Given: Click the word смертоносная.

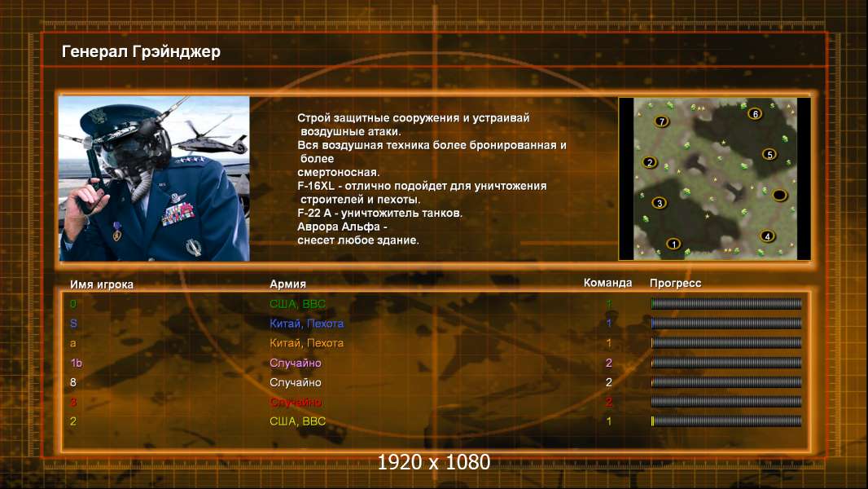Looking at the screenshot, I should coord(338,172).
